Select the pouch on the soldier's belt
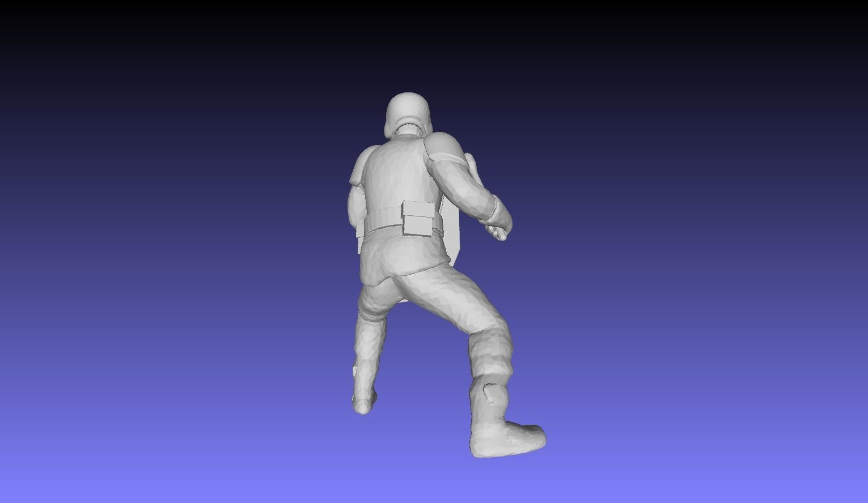Screen dimensions: 868x503 [x=418, y=219]
